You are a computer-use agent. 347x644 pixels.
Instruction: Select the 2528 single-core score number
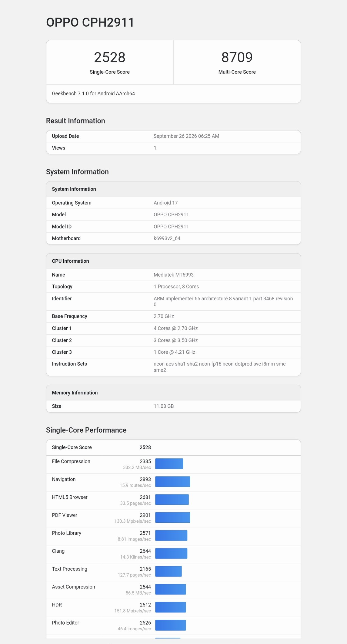click(110, 57)
